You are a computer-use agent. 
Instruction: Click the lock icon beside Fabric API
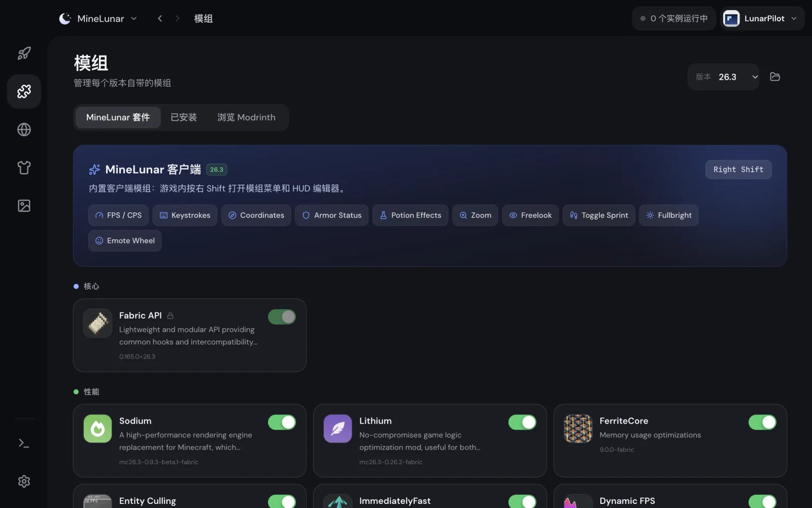click(171, 316)
